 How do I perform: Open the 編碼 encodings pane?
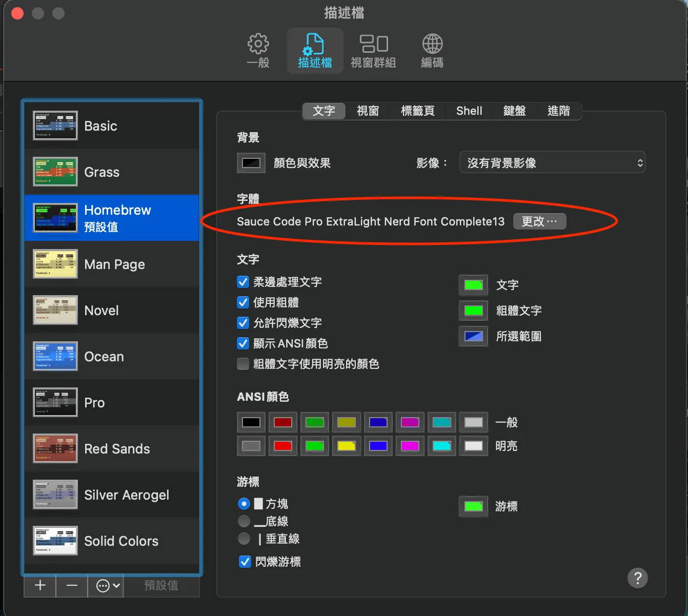432,51
